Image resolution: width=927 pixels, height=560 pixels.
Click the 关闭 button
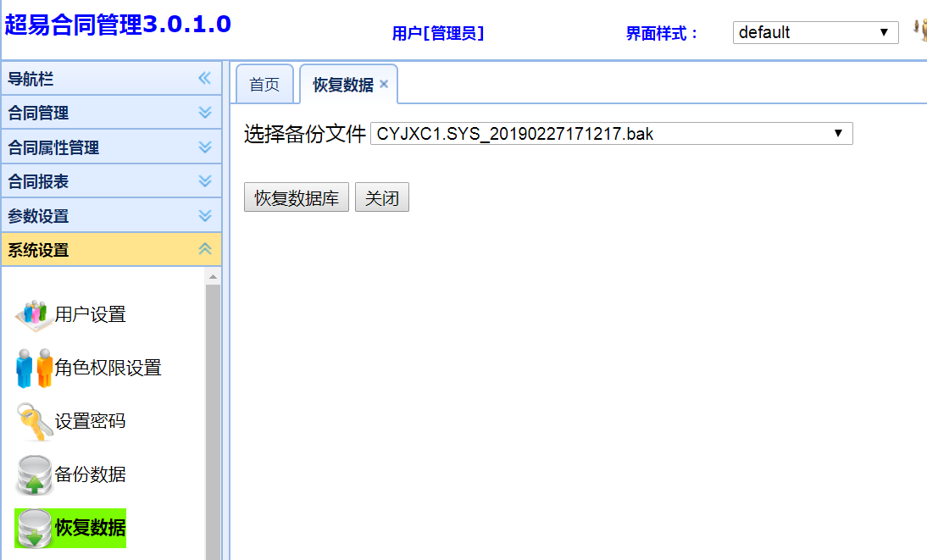381,198
